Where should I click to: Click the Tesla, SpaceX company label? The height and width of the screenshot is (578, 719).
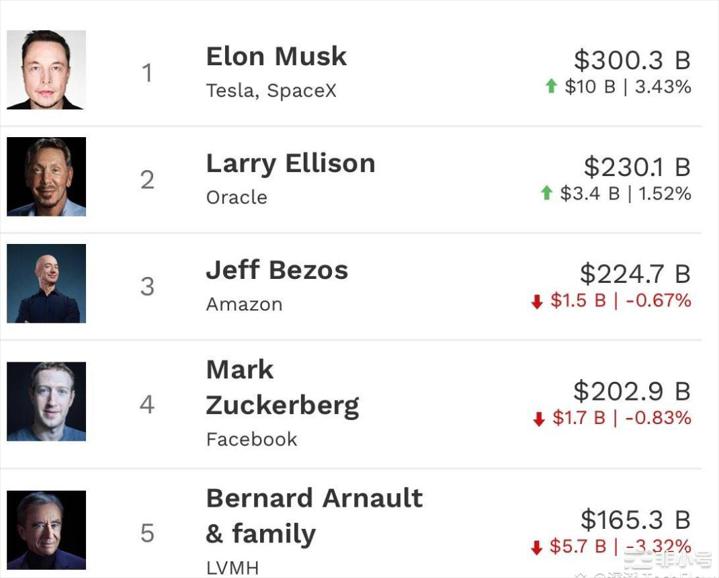(271, 91)
